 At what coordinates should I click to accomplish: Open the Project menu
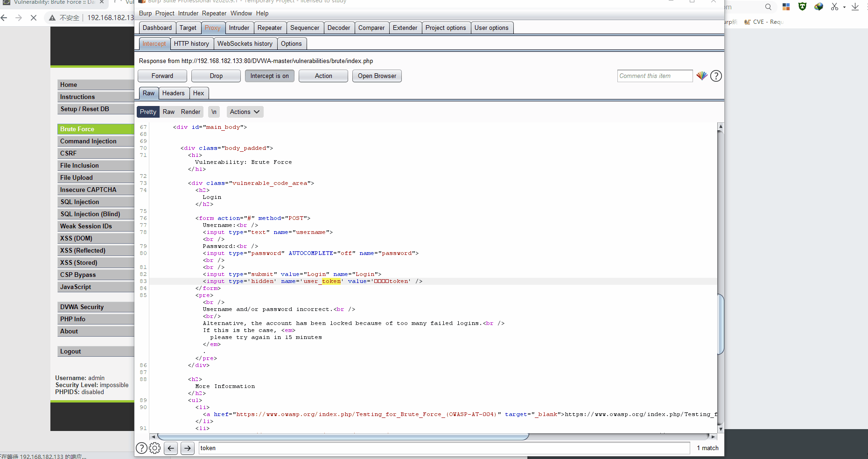[x=165, y=14]
